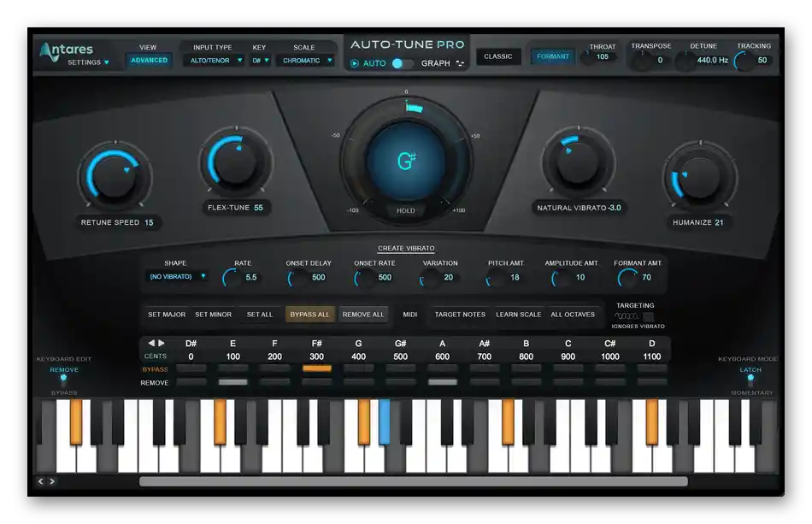Click the blue highlighted piano key
This screenshot has width=812, height=524.
385,421
